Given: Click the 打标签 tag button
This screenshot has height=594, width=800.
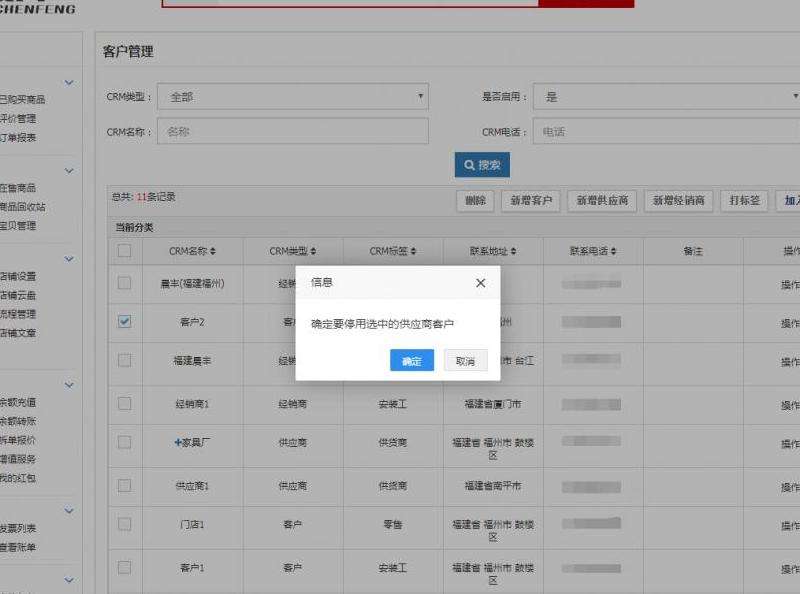Looking at the screenshot, I should tap(744, 201).
